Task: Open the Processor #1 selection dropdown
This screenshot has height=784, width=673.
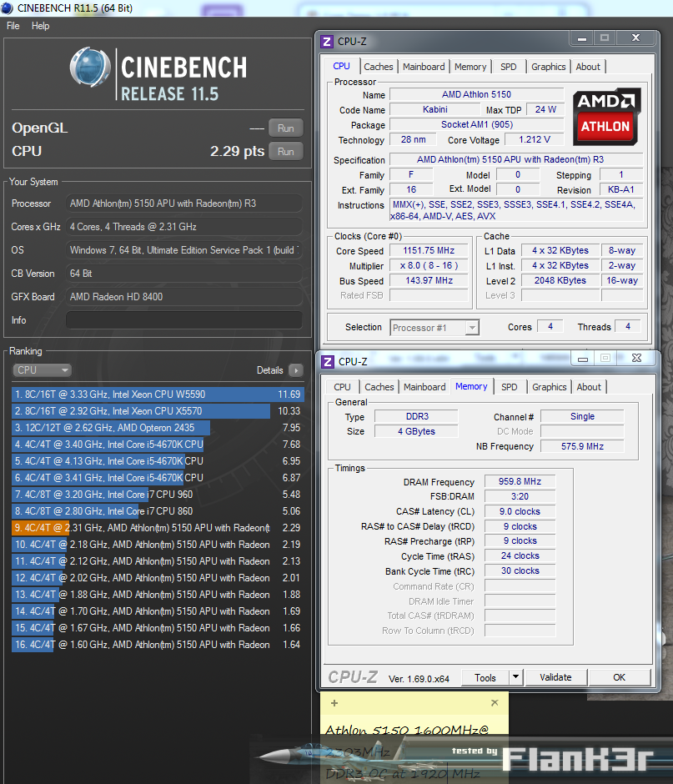Action: coord(434,328)
